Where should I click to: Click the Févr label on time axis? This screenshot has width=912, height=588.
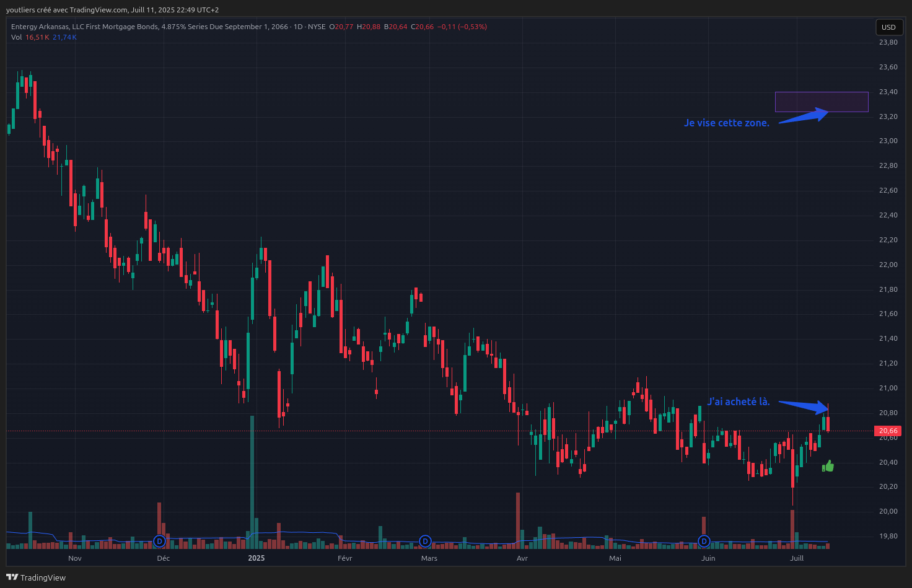tap(345, 558)
